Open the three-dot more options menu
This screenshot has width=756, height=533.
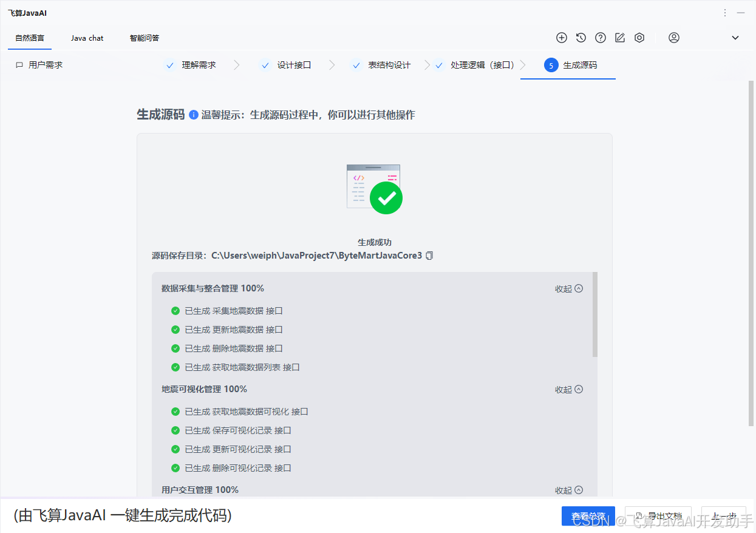(725, 13)
